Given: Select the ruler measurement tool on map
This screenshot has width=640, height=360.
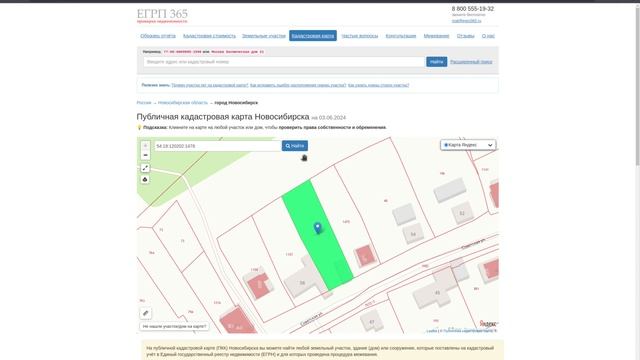Looking at the screenshot, I should pyautogui.click(x=146, y=313).
